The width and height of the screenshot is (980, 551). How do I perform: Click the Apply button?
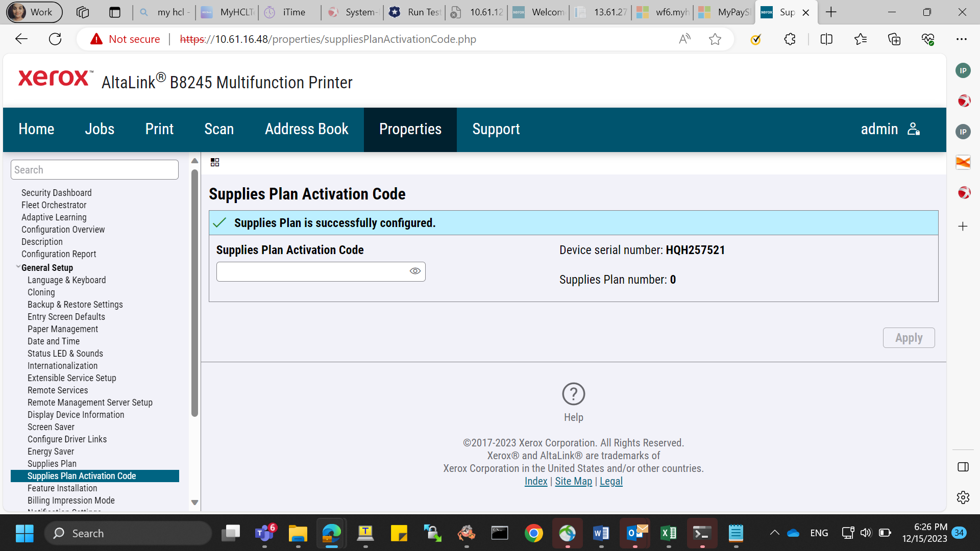pyautogui.click(x=909, y=338)
